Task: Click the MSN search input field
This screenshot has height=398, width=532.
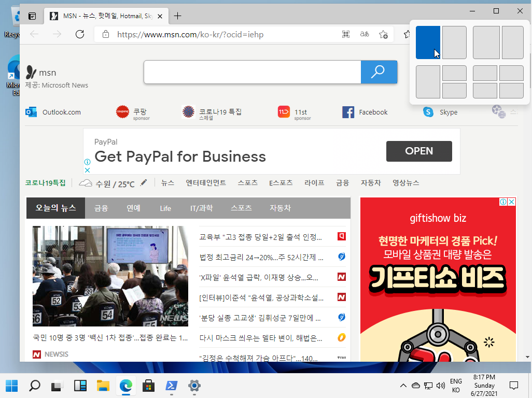Action: (x=252, y=72)
